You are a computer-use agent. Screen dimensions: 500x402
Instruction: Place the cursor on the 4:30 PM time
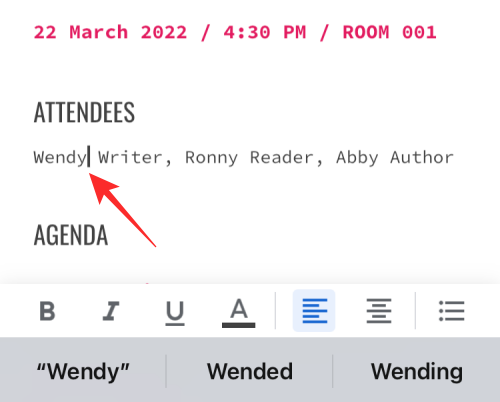pos(265,33)
